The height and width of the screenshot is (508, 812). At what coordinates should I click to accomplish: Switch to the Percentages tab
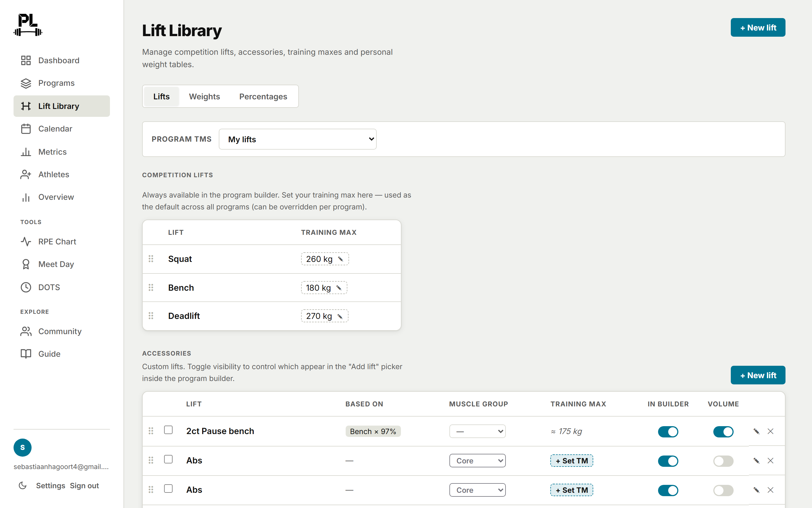click(263, 97)
